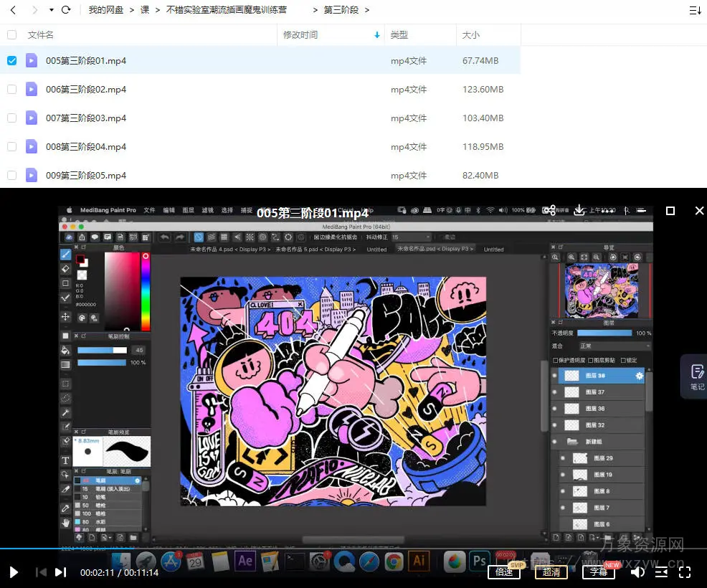Open the 字幕 subtitles option
The image size is (707, 588).
(599, 572)
